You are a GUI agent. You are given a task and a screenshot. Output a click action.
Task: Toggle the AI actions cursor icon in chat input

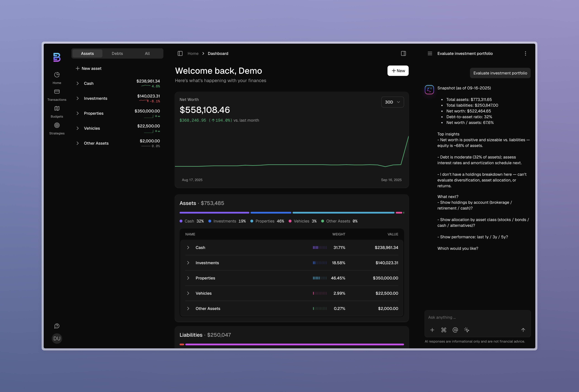(x=467, y=330)
